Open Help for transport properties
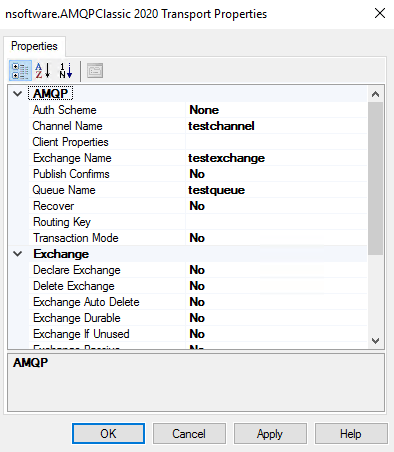This screenshot has width=394, height=452. coord(351,434)
